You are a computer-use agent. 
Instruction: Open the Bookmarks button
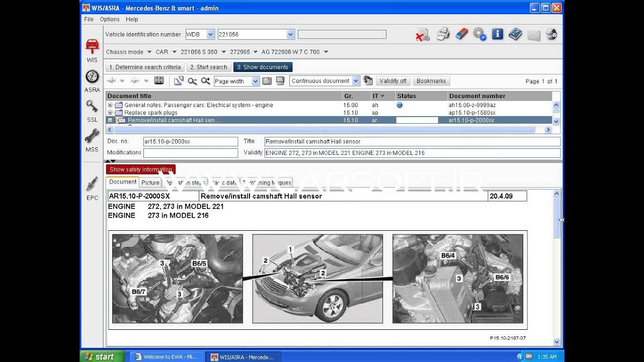[x=431, y=81]
